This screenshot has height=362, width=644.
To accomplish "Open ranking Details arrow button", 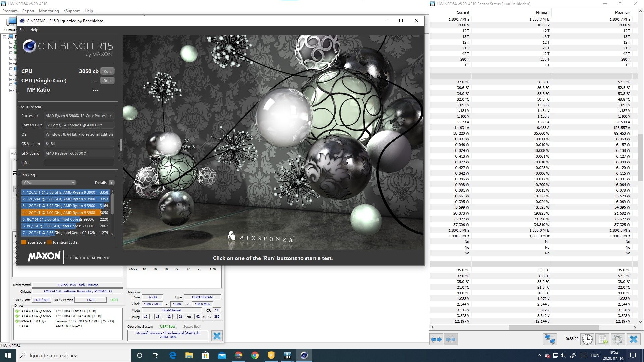I will (112, 183).
